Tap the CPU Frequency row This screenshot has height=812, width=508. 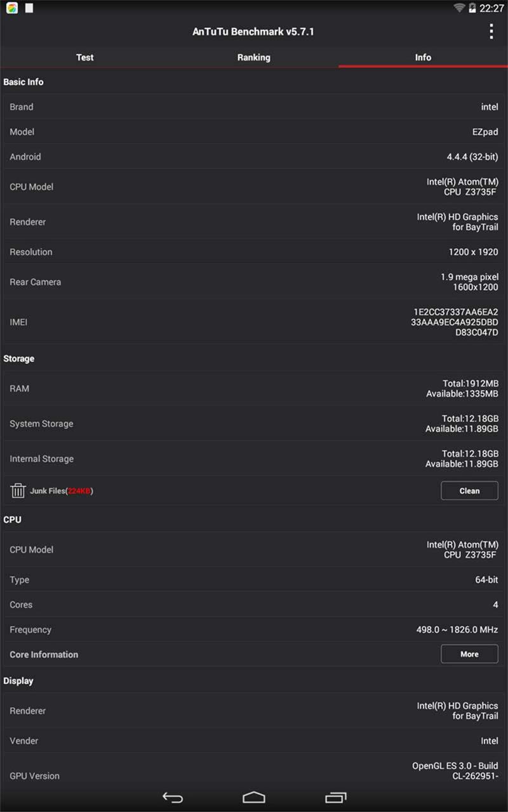click(254, 630)
